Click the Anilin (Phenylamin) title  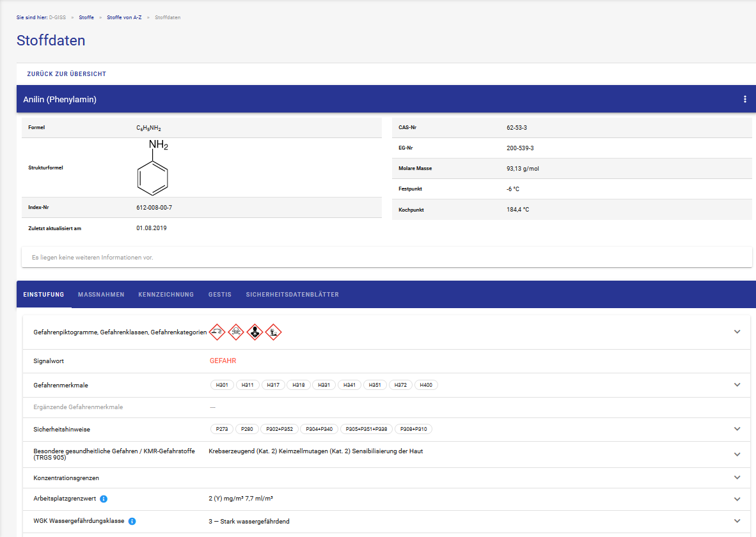(59, 99)
